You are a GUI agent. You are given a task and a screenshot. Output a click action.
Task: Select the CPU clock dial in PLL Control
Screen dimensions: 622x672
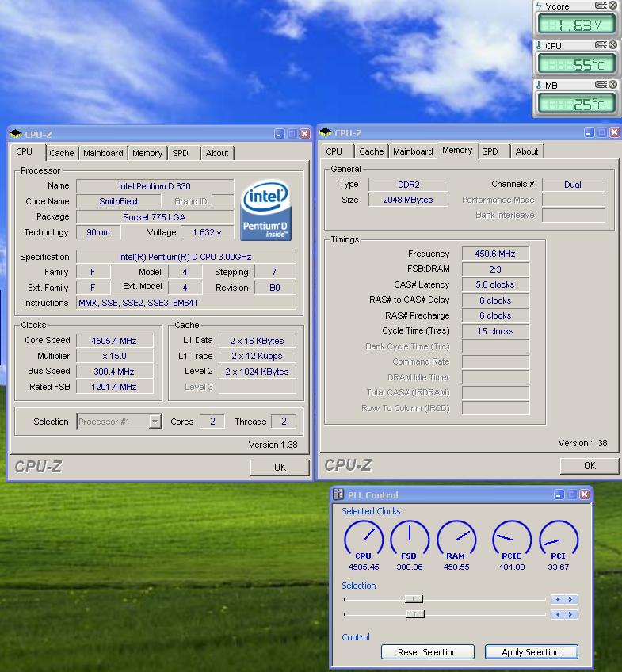click(363, 539)
